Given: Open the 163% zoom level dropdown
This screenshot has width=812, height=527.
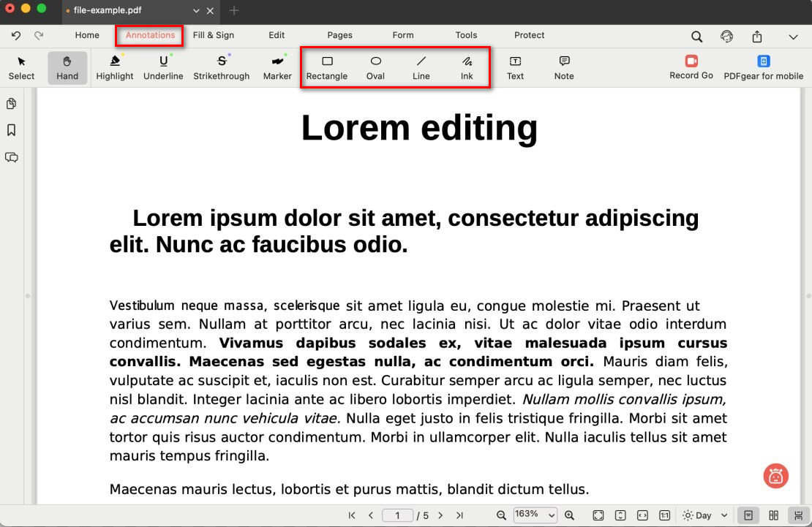Looking at the screenshot, I should pos(535,515).
